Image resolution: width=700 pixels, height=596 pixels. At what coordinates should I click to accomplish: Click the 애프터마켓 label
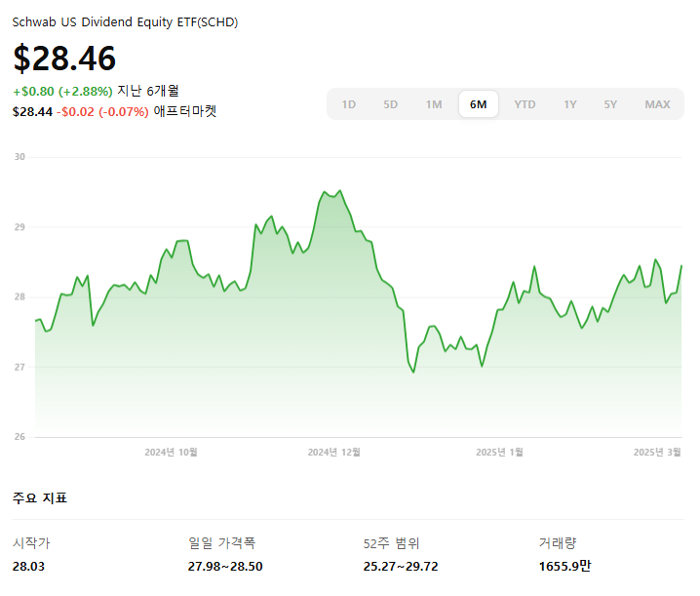(x=185, y=111)
